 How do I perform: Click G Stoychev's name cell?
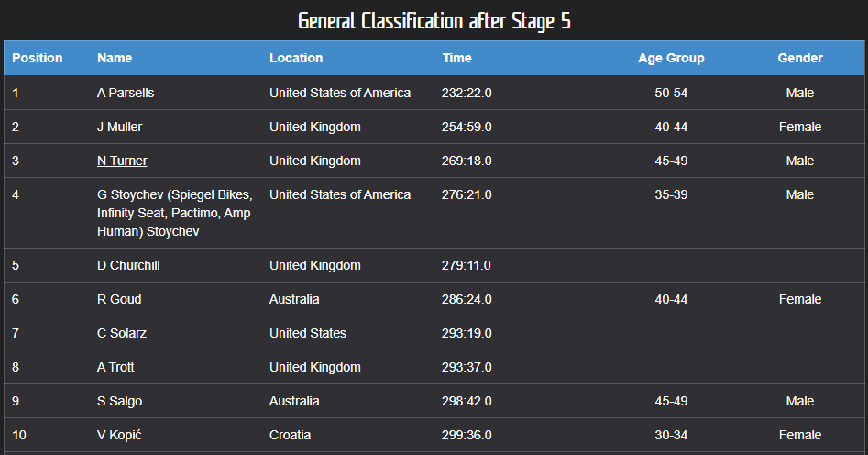174,213
